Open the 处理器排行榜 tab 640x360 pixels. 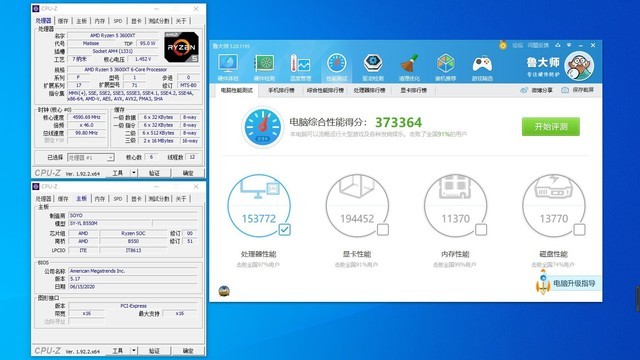(369, 90)
